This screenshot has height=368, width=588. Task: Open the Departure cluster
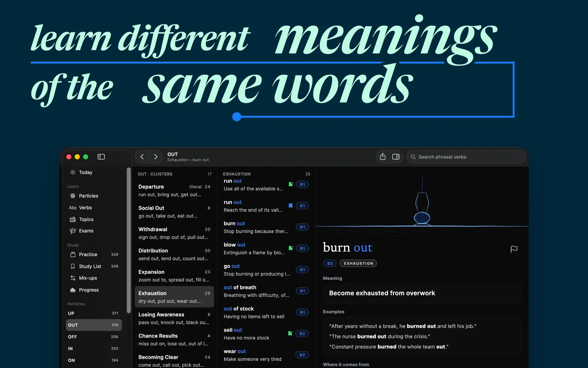pos(174,191)
